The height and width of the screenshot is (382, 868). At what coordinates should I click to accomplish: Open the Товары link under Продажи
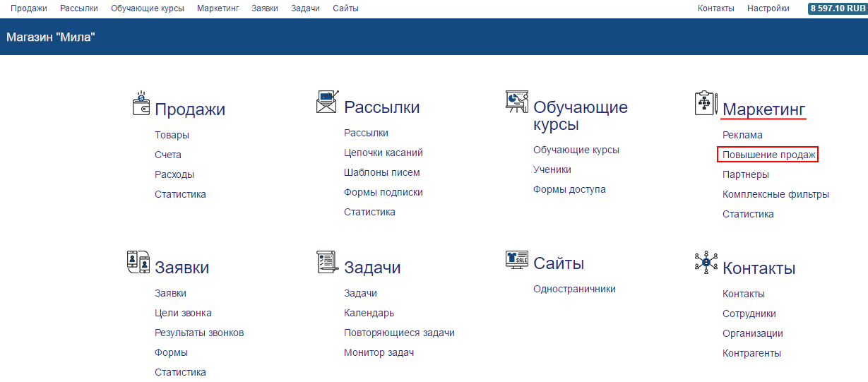coord(172,135)
